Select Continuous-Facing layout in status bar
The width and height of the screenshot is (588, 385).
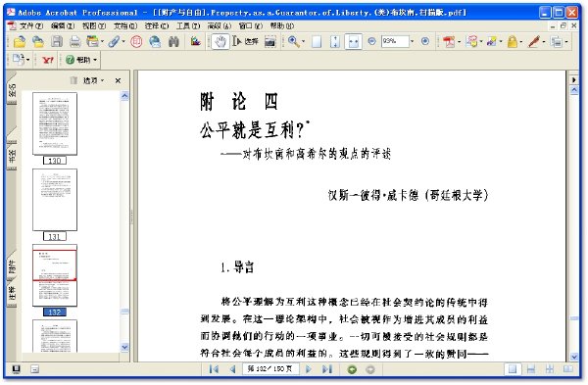(550, 369)
